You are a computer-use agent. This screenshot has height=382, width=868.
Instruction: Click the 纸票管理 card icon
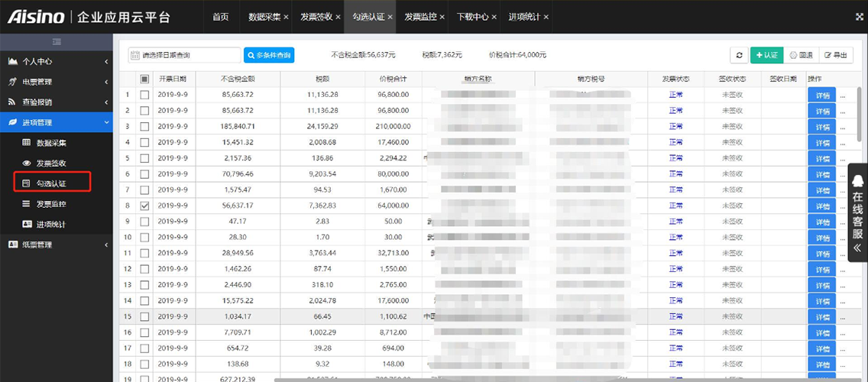13,244
